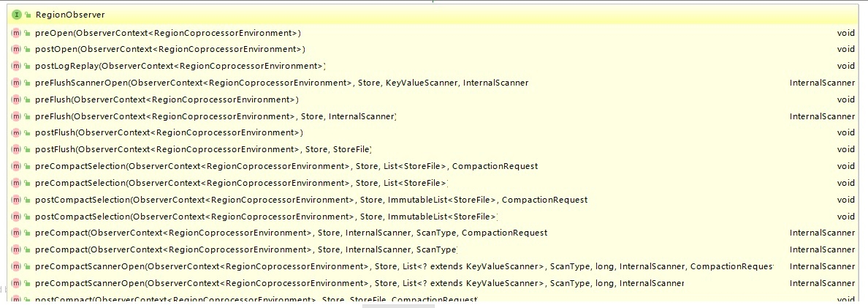The image size is (868, 308).
Task: Click the RegionObserver interface icon
Action: tap(16, 15)
